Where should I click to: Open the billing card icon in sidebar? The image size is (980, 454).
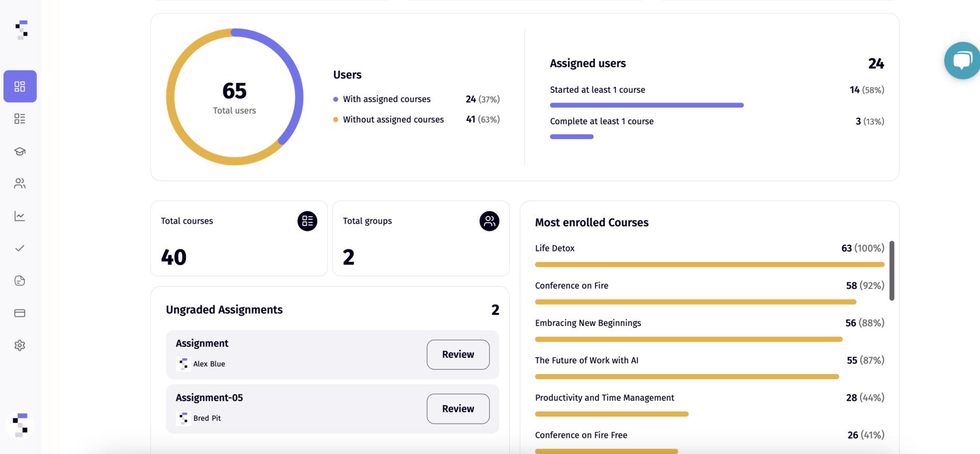[x=20, y=313]
